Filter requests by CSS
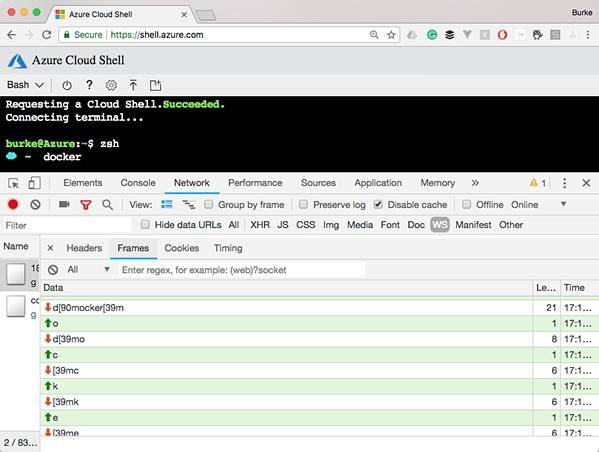This screenshot has height=452, width=599. coord(306,225)
